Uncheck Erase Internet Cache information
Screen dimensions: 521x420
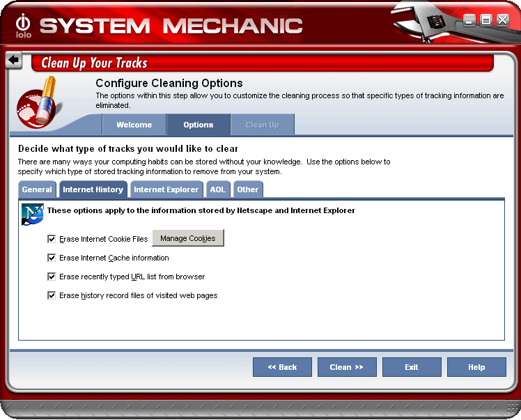click(x=52, y=258)
